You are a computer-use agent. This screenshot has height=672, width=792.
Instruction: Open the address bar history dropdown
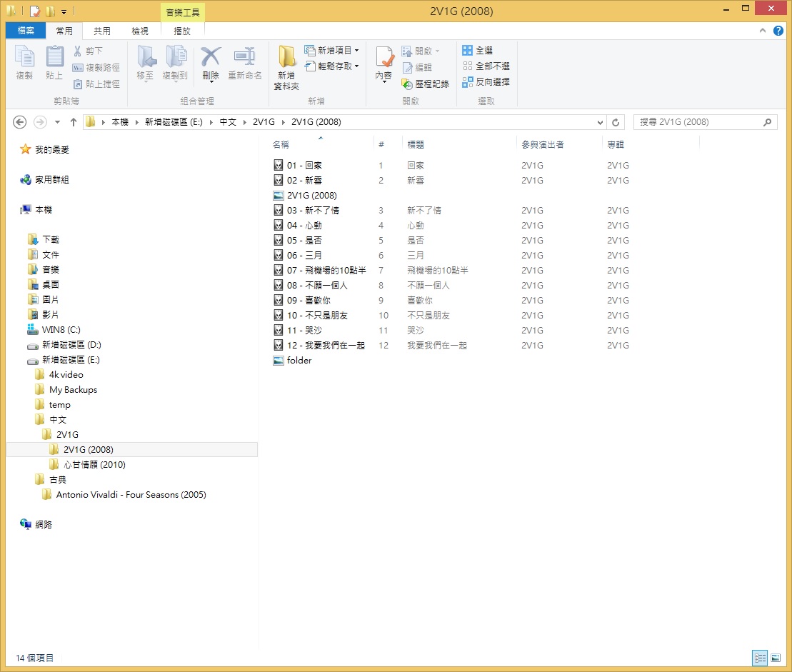(x=601, y=122)
